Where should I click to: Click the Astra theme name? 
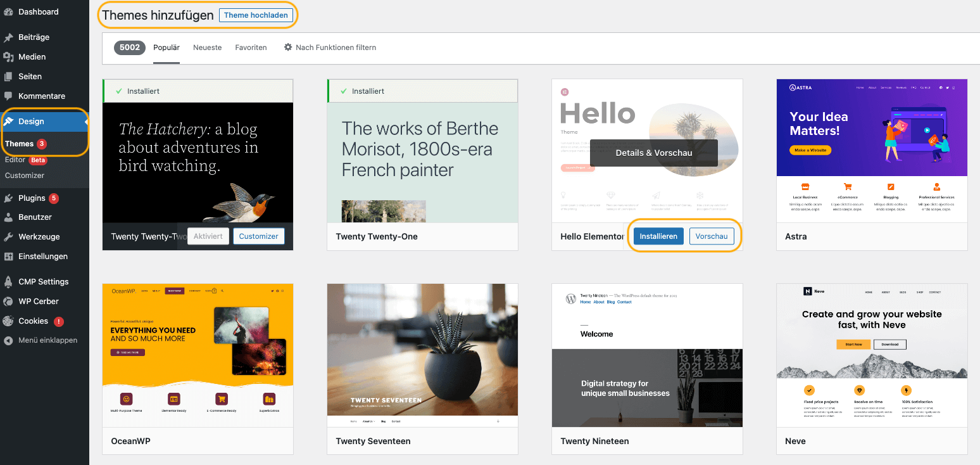coord(796,236)
